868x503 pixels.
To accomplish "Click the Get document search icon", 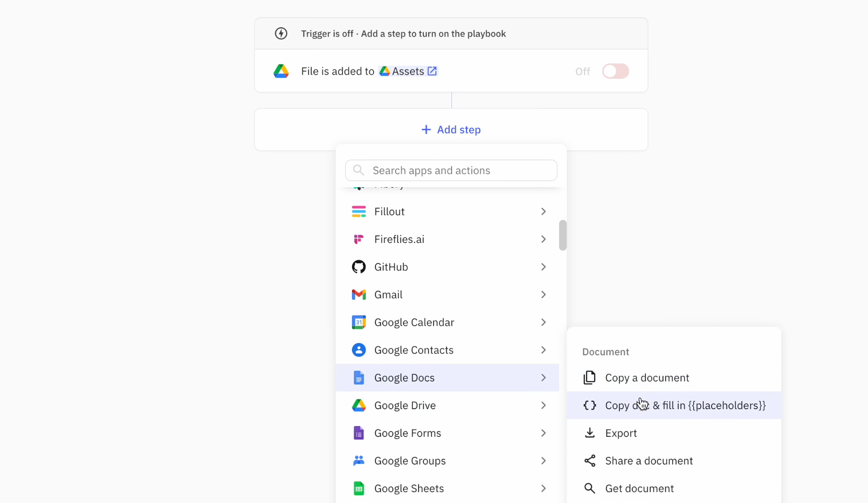I will [590, 488].
